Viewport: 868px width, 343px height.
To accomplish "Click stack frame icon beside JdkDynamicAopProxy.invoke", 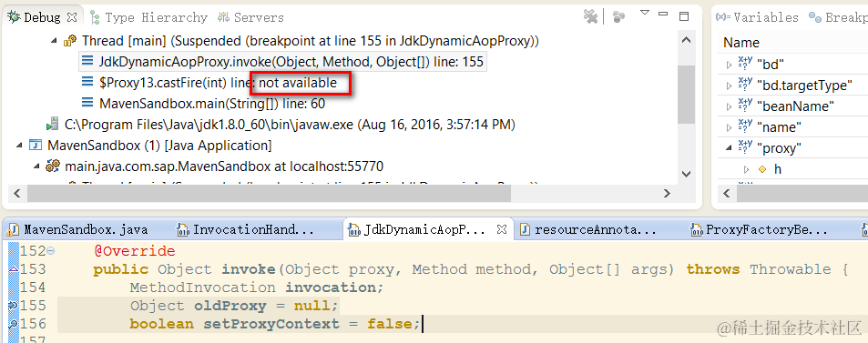I will pos(87,61).
